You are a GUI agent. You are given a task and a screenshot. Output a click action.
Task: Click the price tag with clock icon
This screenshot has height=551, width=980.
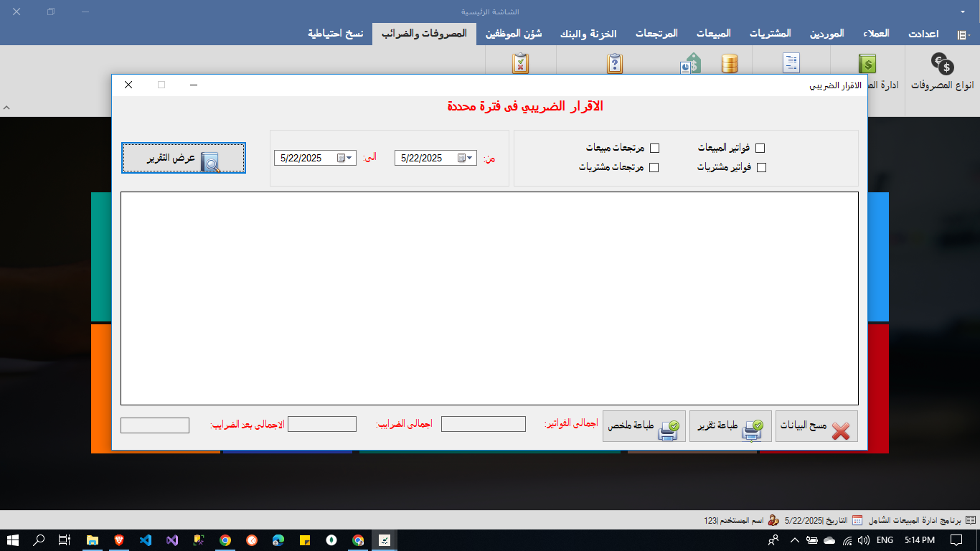coord(690,63)
